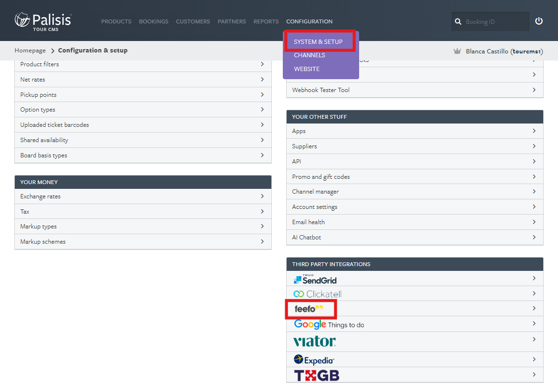Viewport: 558px width, 392px height.
Task: Open Google Things to do integration
Action: tap(329, 324)
